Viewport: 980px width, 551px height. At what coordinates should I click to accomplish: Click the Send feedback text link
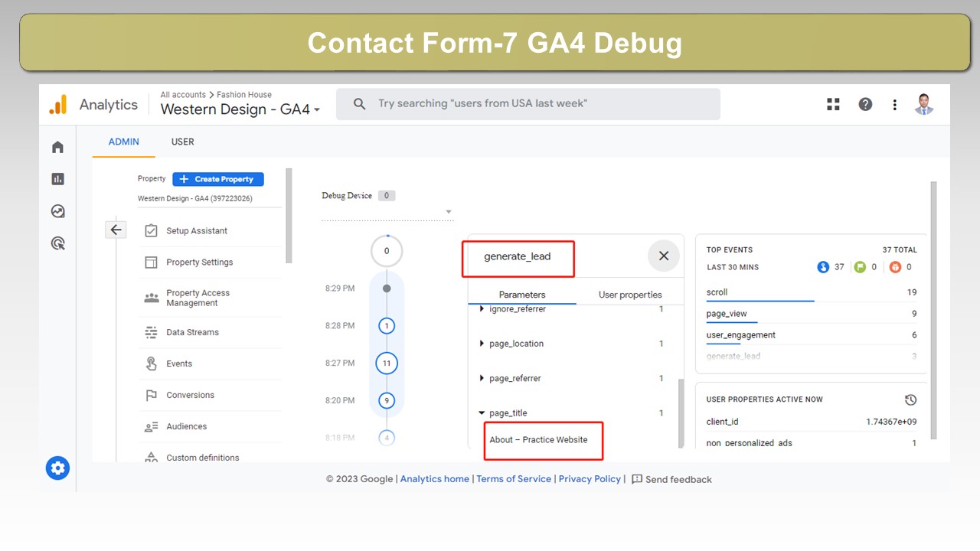click(678, 480)
